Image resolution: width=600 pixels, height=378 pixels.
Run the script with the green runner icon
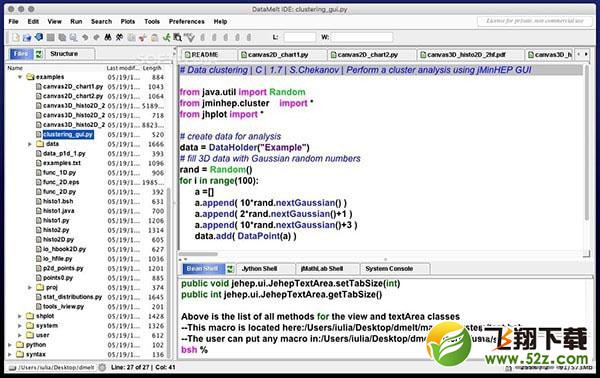[x=166, y=37]
